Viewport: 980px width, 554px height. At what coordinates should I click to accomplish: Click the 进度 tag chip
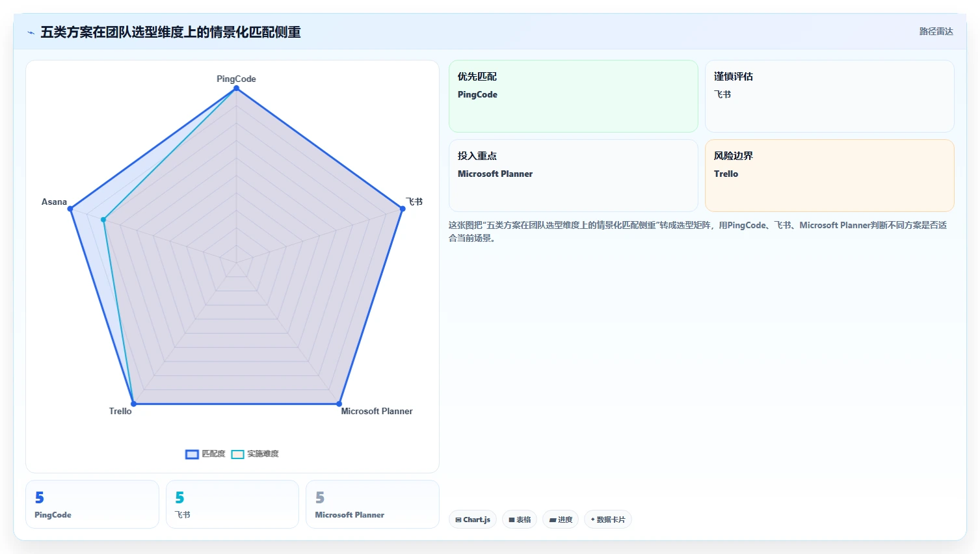[x=561, y=520]
